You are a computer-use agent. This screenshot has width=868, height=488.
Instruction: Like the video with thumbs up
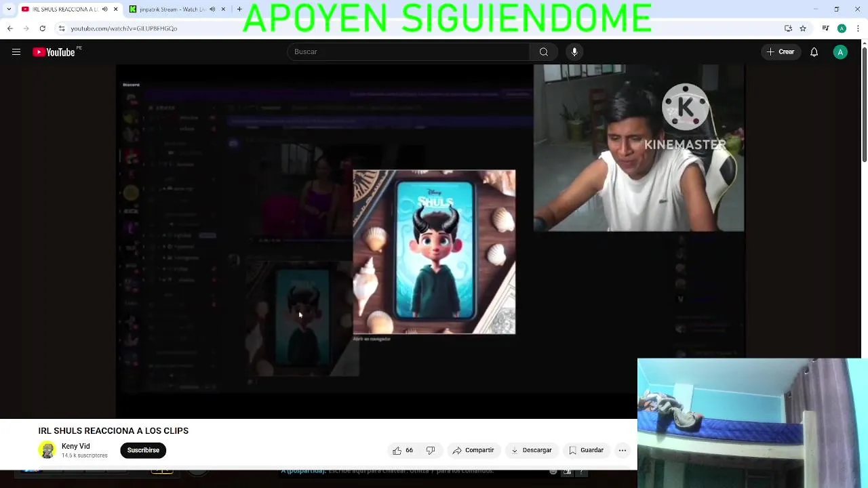click(403, 450)
